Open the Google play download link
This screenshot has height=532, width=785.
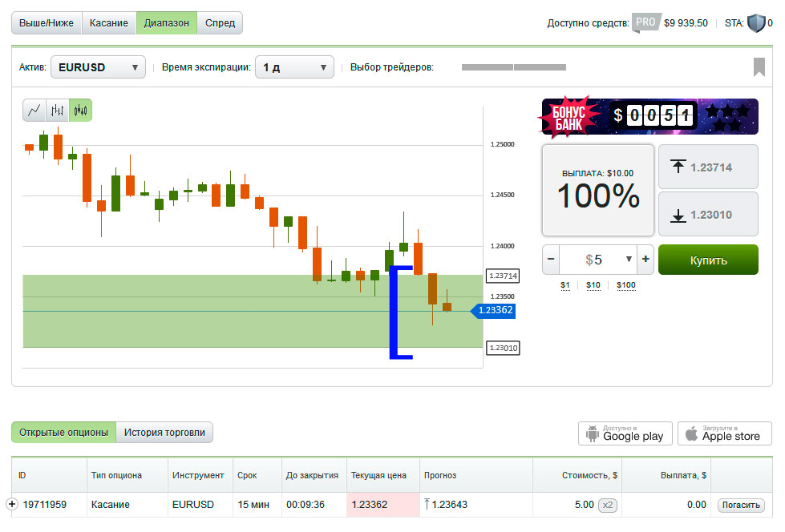[625, 433]
